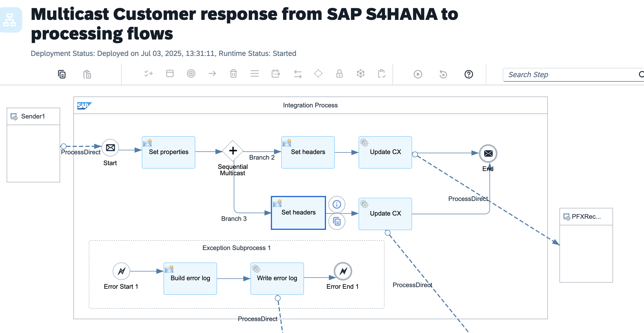Click the clear simulation reset icon

(443, 74)
